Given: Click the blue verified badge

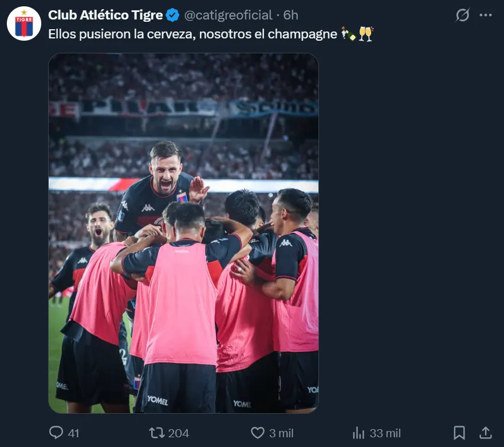Looking at the screenshot, I should [x=172, y=15].
